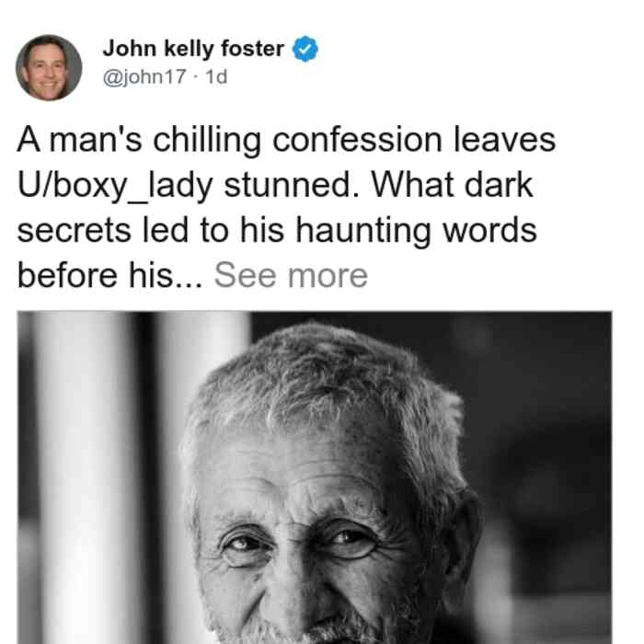The height and width of the screenshot is (644, 644).
Task: Open John kelly foster's profile picture
Action: click(49, 68)
